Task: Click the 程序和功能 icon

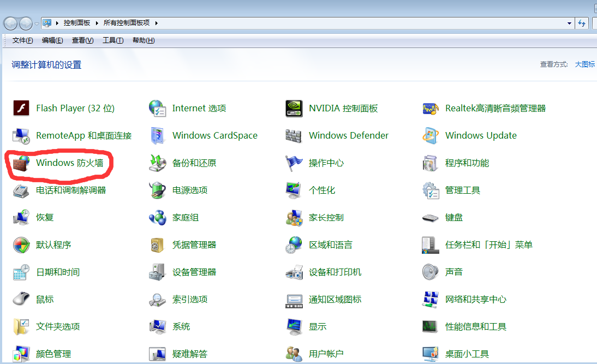Action: [430, 163]
